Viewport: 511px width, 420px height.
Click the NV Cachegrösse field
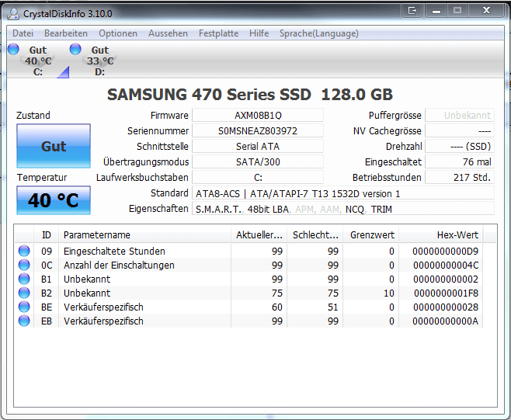(460, 131)
